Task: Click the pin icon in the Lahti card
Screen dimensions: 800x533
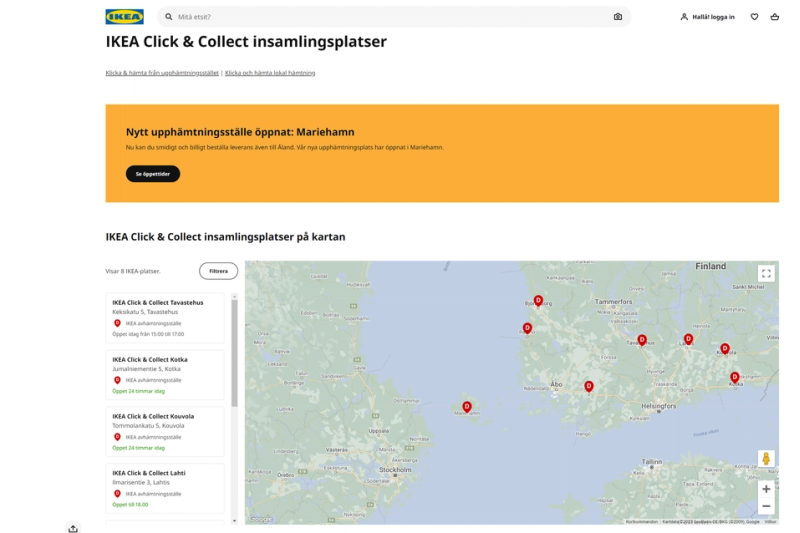Action: pyautogui.click(x=117, y=494)
